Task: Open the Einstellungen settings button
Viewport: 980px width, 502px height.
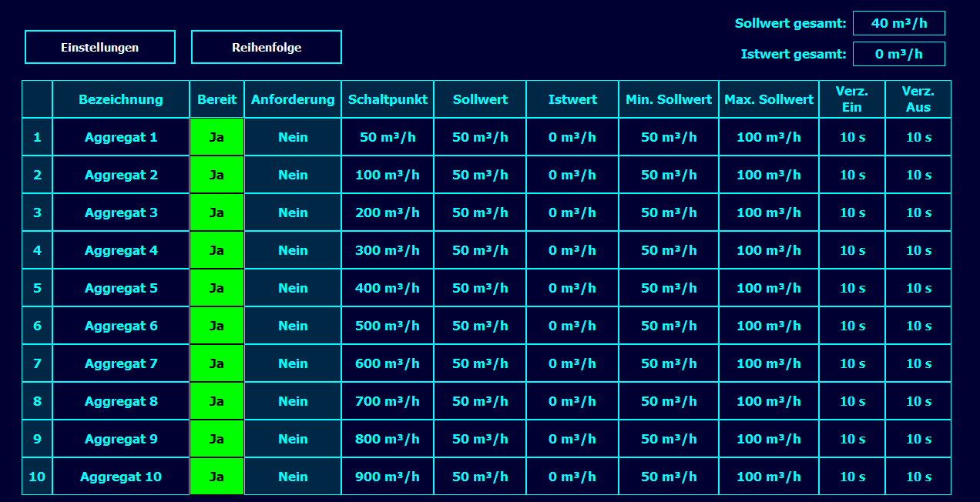Action: (100, 47)
